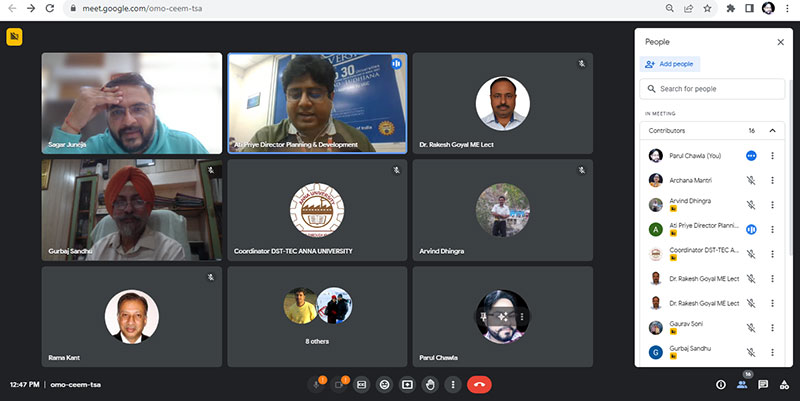Close the People side panel

780,42
